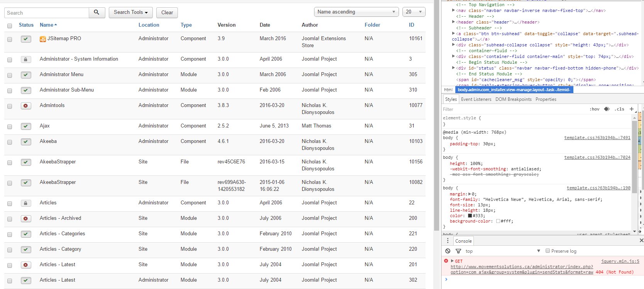The height and width of the screenshot is (289, 644).
Task: Close the console drawer
Action: pos(641,240)
